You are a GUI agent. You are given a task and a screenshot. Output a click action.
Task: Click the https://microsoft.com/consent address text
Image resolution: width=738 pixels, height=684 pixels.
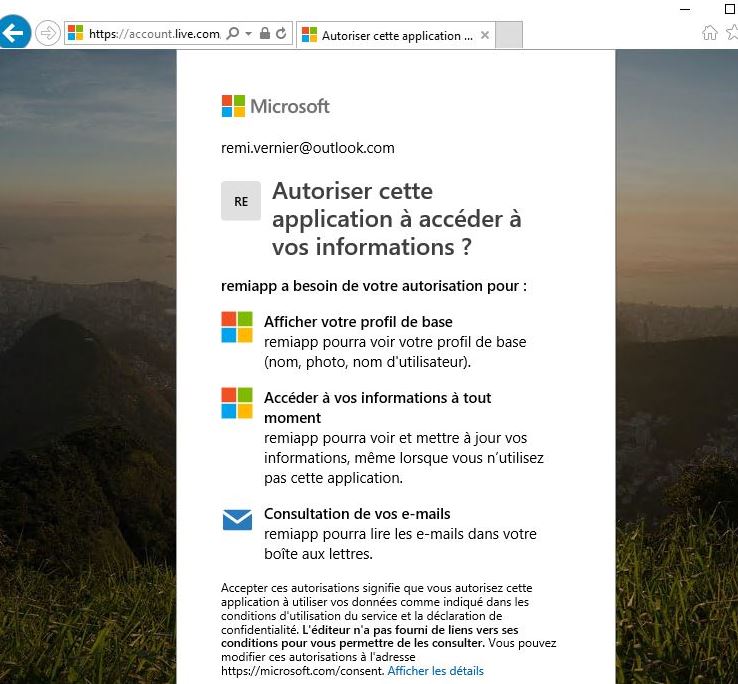tap(303, 671)
